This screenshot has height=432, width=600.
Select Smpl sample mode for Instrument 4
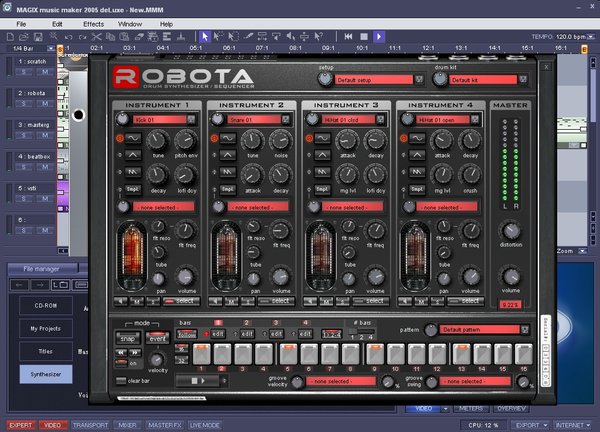(417, 189)
